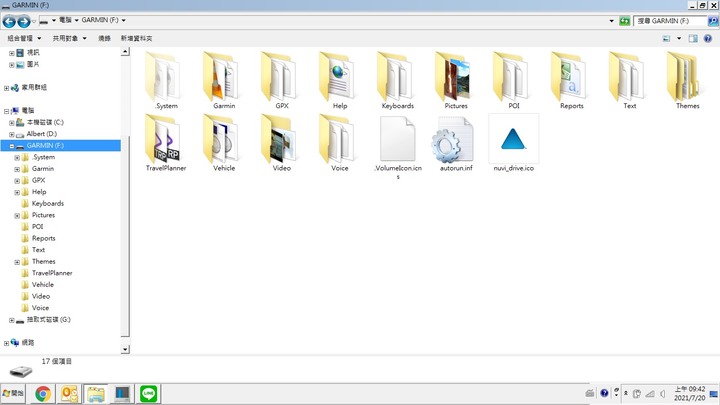Select the Text folder in tree
The height and width of the screenshot is (405, 720).
coord(38,250)
